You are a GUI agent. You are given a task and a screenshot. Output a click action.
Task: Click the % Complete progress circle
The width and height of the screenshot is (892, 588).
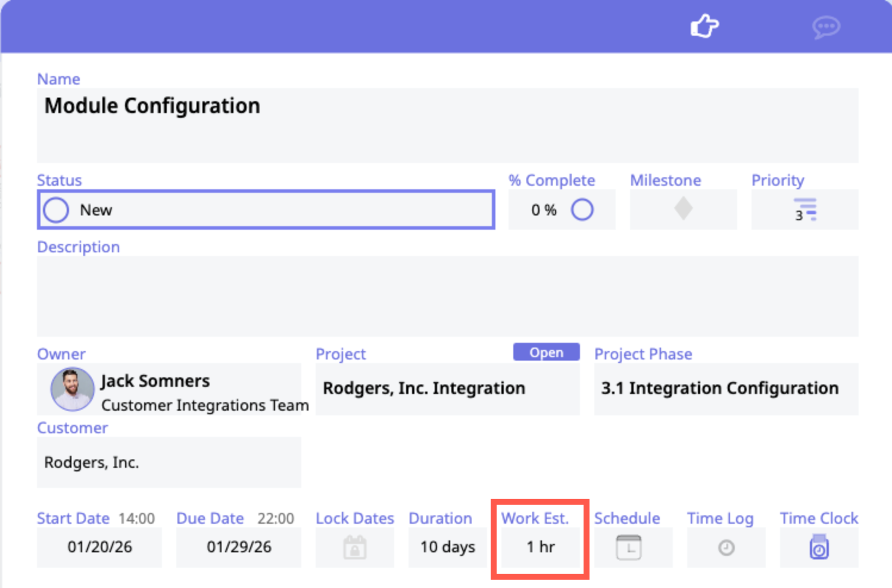(582, 209)
